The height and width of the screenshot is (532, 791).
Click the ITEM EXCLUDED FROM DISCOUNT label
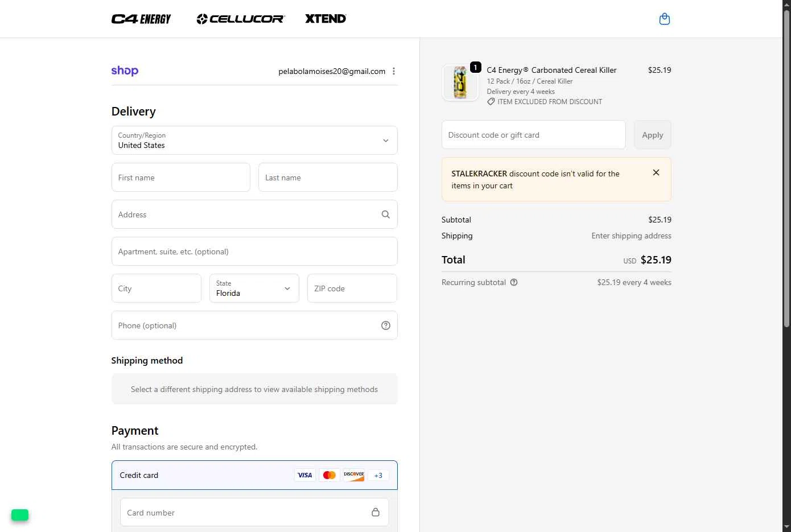pos(550,102)
